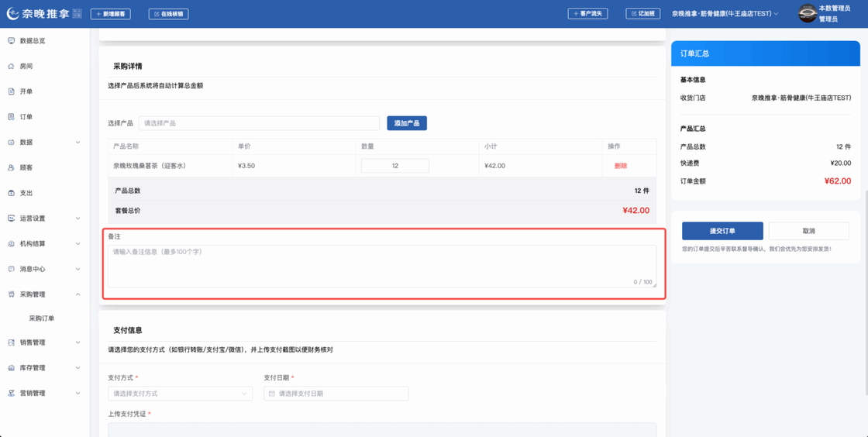Expand the 库存管理 menu chevron
The height and width of the screenshot is (437, 868).
coord(78,368)
